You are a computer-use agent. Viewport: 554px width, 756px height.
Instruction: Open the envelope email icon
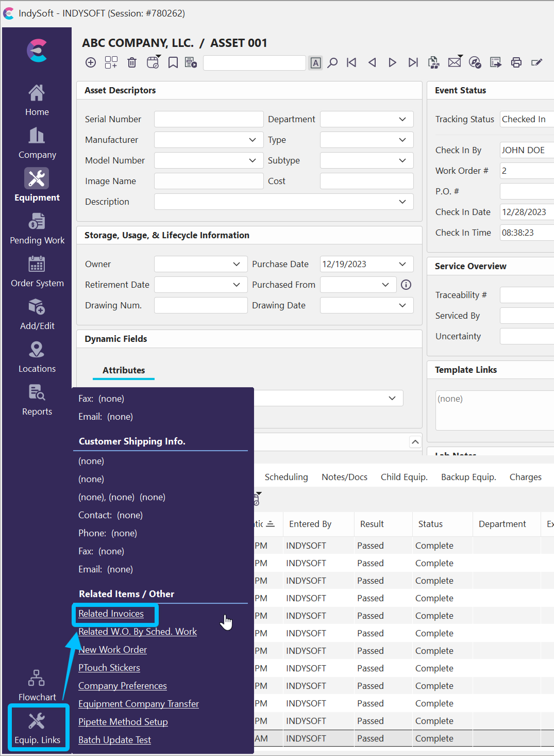pyautogui.click(x=454, y=62)
